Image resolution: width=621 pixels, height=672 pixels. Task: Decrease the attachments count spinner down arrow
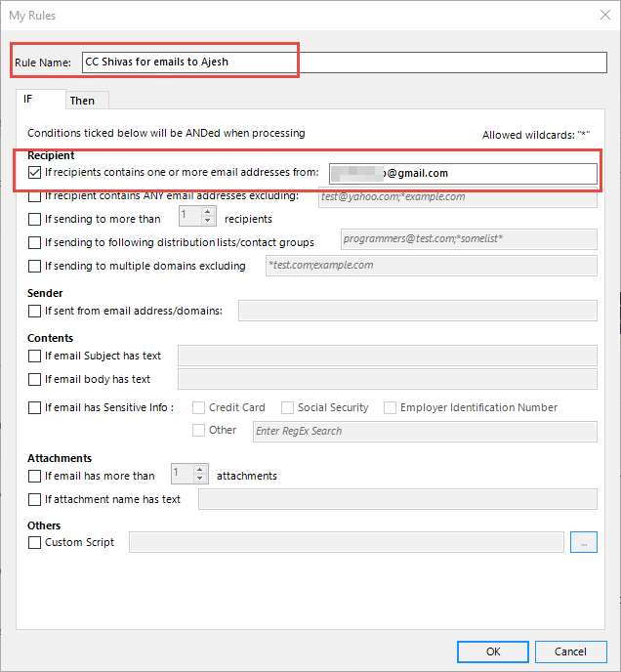tap(200, 479)
